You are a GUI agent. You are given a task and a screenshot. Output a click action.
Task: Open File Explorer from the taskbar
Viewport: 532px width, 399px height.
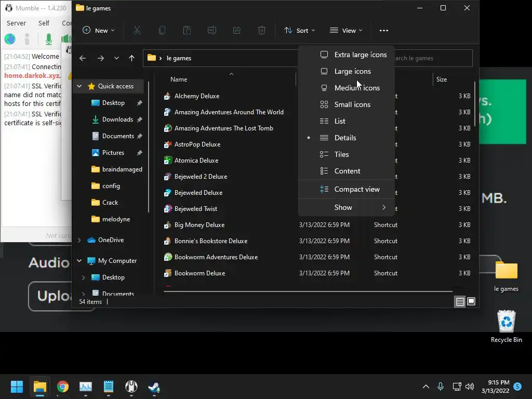pyautogui.click(x=40, y=387)
